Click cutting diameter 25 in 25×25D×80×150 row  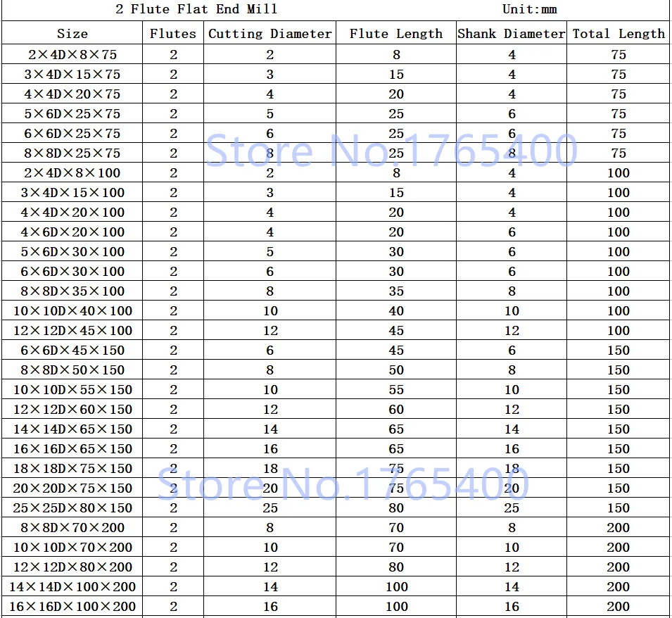click(270, 508)
